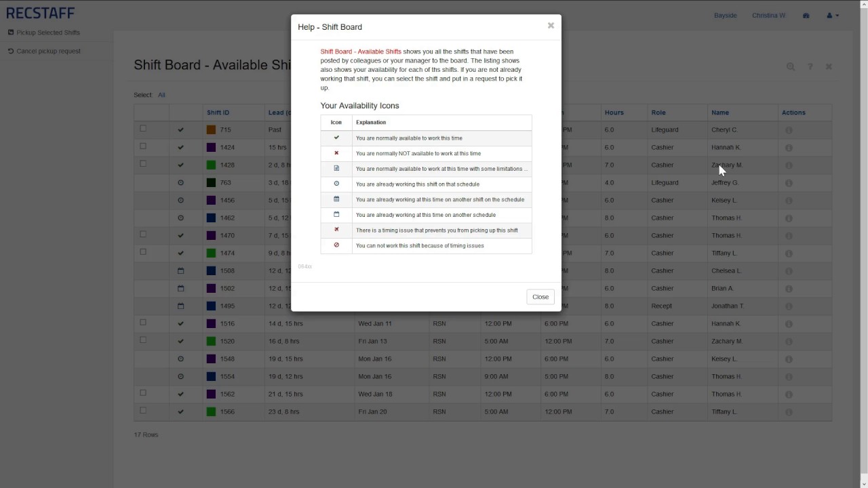Sort by Role column header
868x488 pixels.
(x=658, y=113)
